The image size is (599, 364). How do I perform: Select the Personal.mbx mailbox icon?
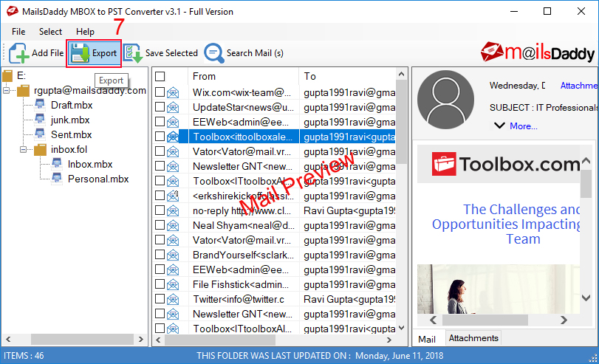tap(57, 179)
